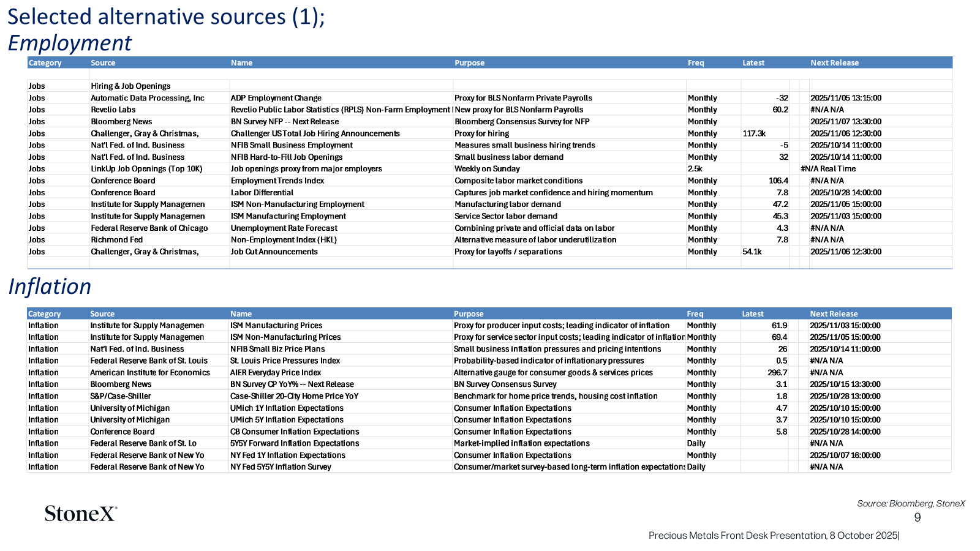
Task: Click "NFIB Small Biz Price Plans"
Action: pyautogui.click(x=277, y=349)
